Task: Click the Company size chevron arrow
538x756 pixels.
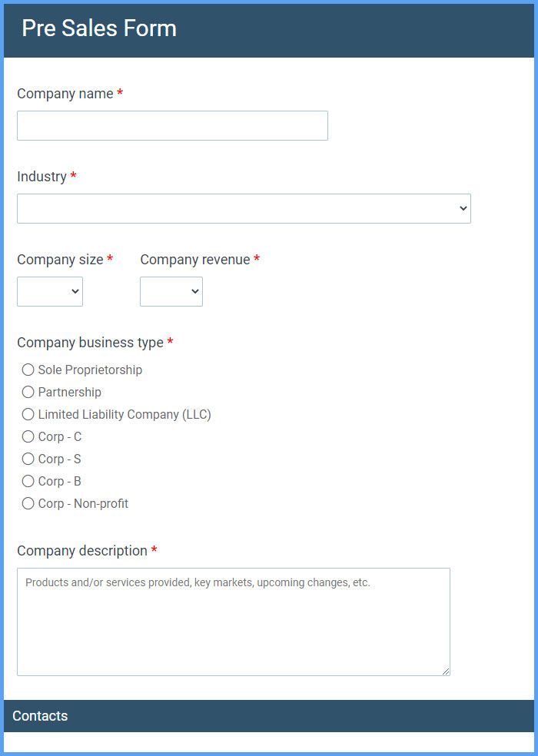Action: pyautogui.click(x=75, y=291)
